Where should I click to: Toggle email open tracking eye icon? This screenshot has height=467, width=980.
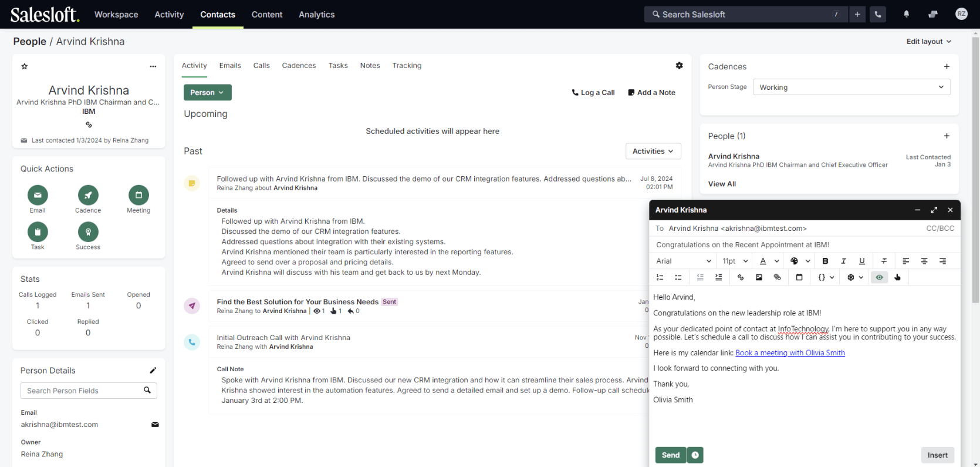point(879,277)
